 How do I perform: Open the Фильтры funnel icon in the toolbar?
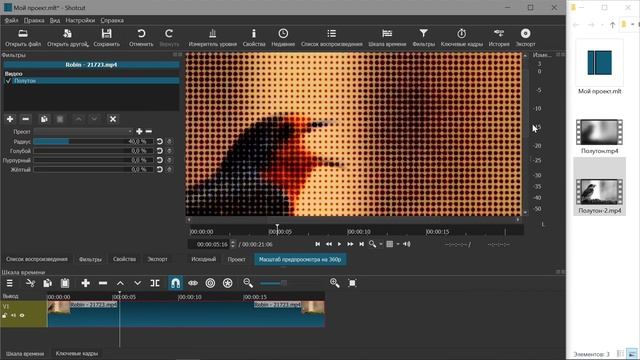pos(424,33)
